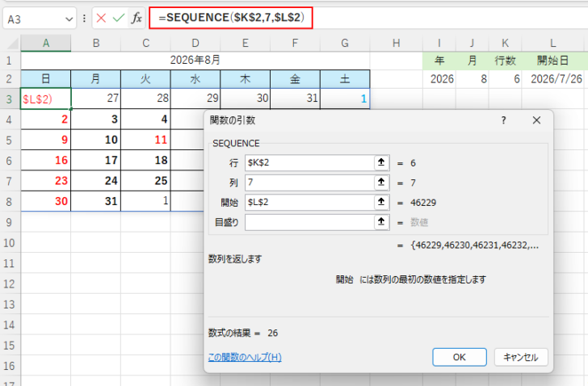588x386 pixels.
Task: Click the 木 weekday header cell
Action: click(x=246, y=79)
